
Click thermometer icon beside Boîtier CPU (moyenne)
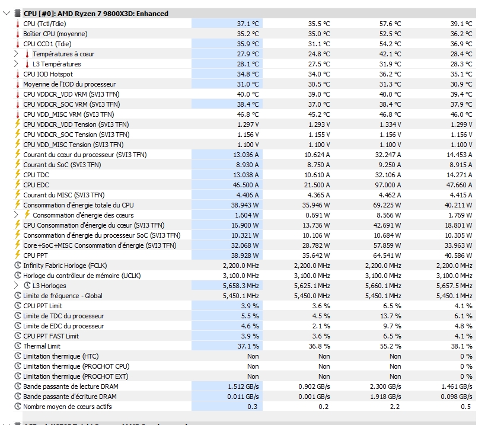18,34
